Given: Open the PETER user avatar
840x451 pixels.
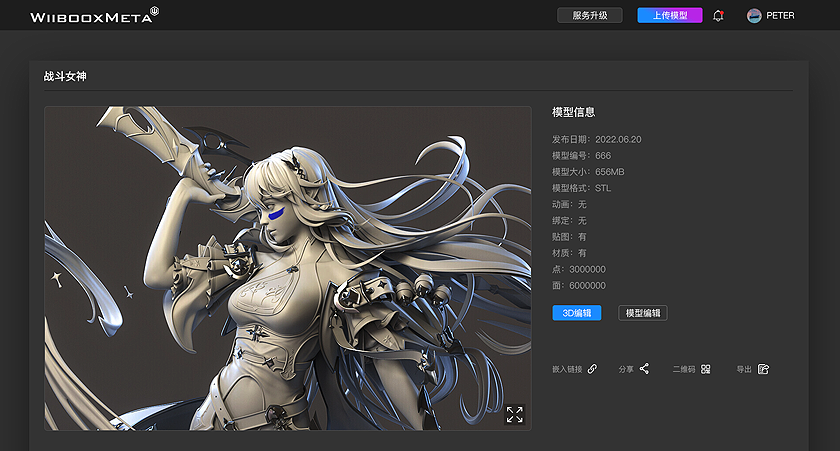Looking at the screenshot, I should [x=754, y=16].
